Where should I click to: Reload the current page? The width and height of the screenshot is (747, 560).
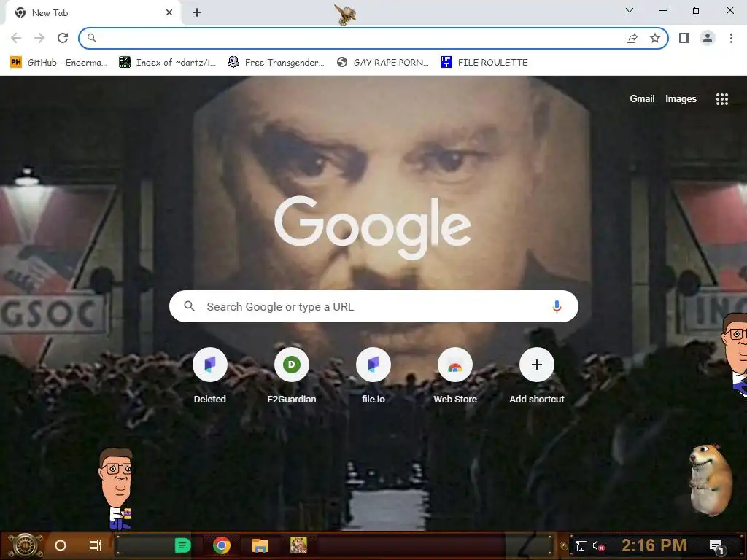pyautogui.click(x=63, y=38)
